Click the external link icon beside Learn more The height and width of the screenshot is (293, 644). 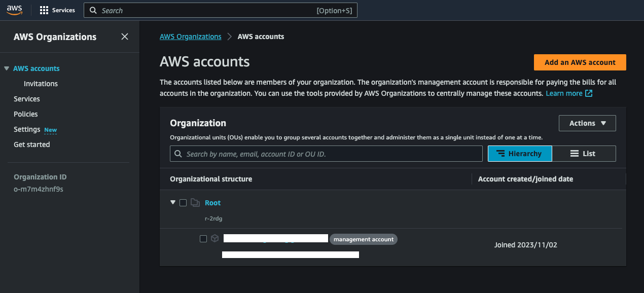click(589, 93)
